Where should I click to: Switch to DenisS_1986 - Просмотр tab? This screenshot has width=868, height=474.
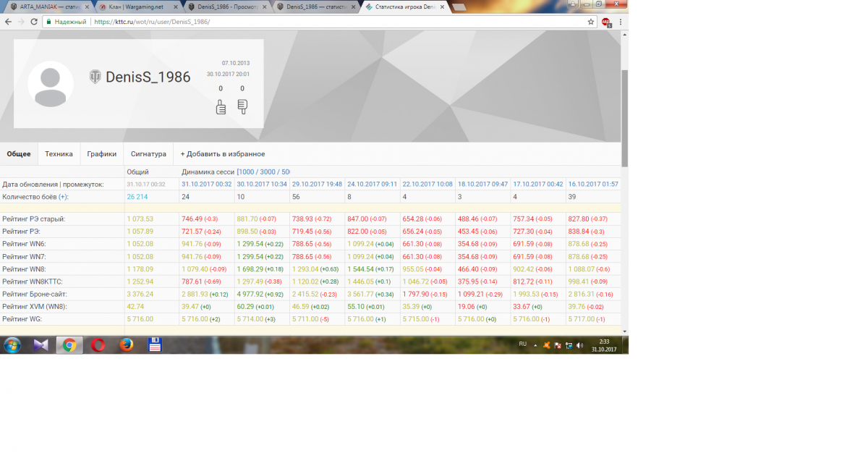[226, 7]
